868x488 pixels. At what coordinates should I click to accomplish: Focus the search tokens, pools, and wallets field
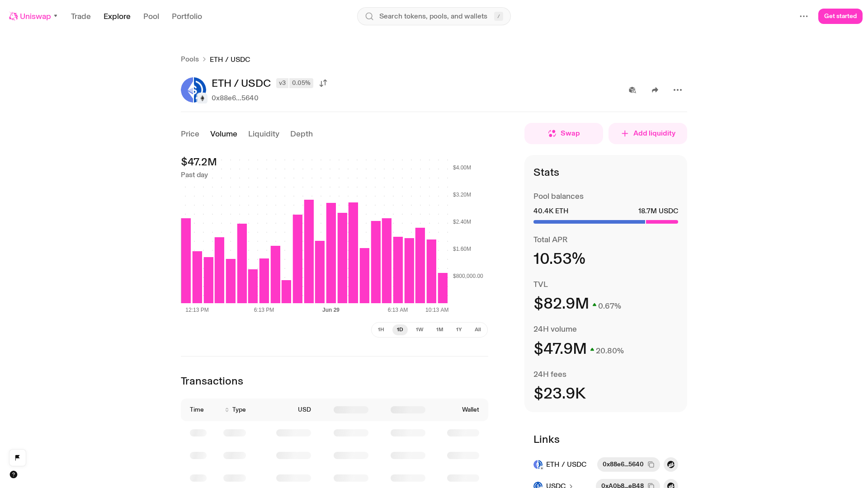pos(434,16)
